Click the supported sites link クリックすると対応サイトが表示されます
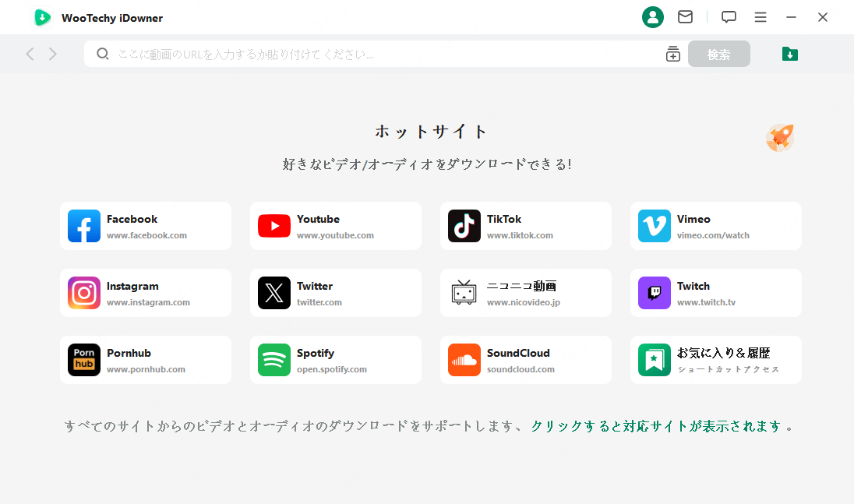 click(x=656, y=426)
